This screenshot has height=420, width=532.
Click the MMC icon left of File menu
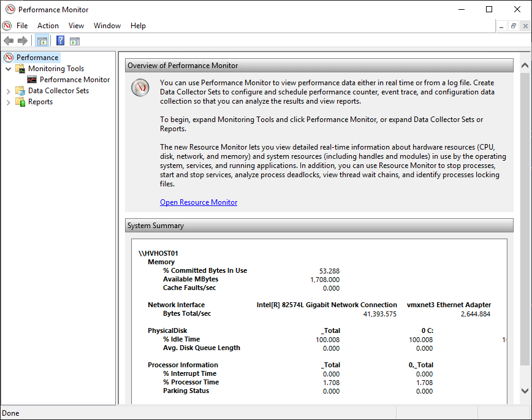click(x=7, y=26)
